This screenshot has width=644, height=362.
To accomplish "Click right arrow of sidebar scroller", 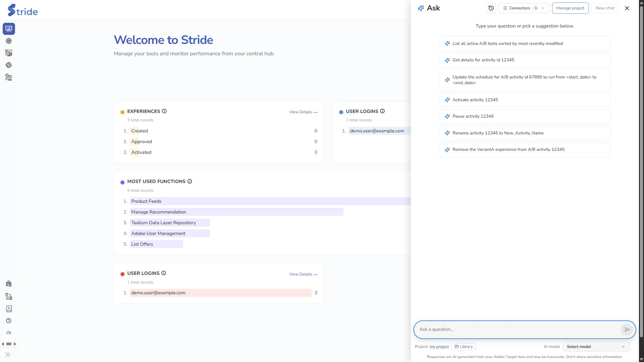I will [15, 344].
